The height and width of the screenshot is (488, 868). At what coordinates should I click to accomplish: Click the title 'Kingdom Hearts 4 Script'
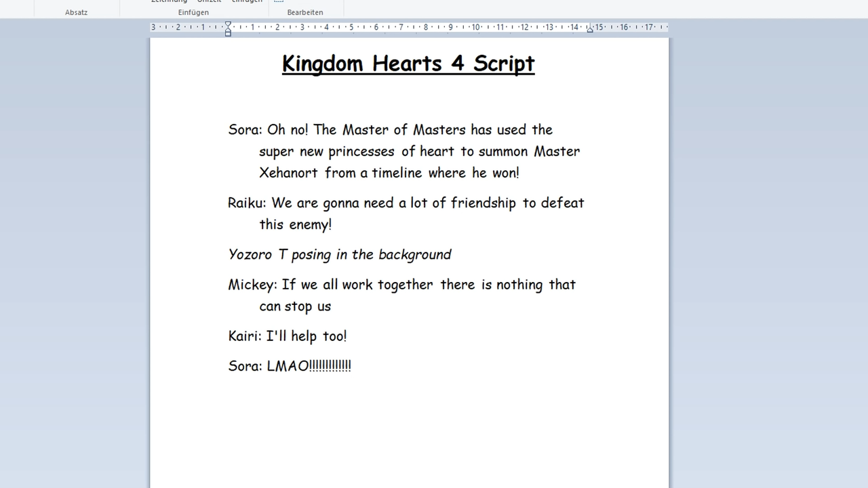[x=408, y=63]
